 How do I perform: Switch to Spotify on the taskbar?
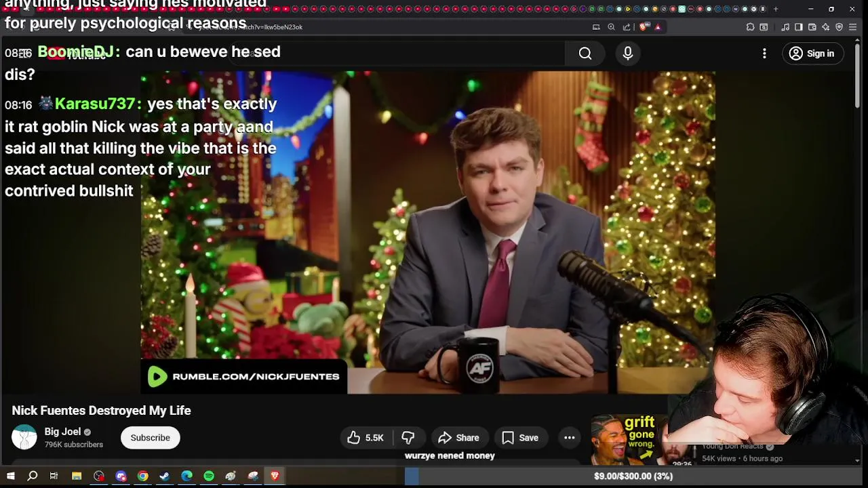click(209, 476)
